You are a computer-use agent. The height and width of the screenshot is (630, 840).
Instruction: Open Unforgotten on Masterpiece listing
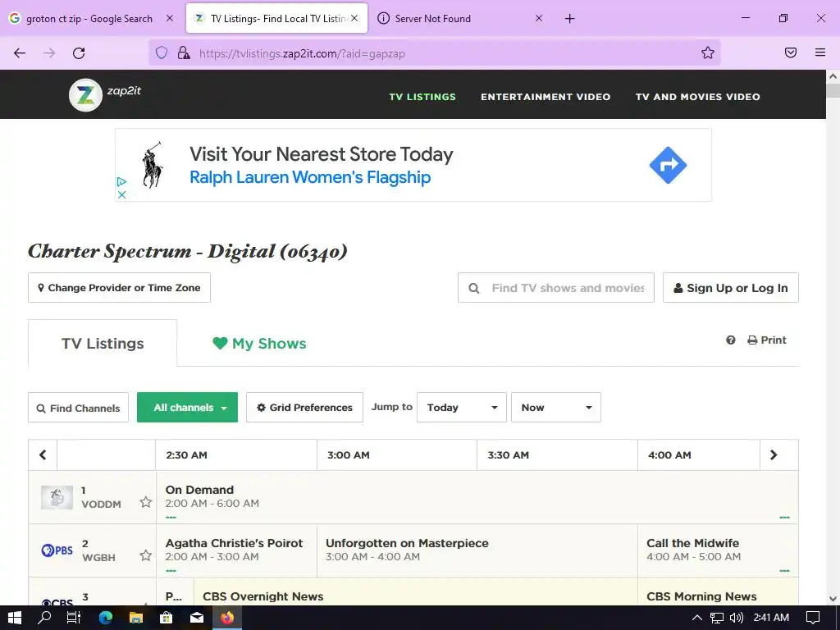477,550
